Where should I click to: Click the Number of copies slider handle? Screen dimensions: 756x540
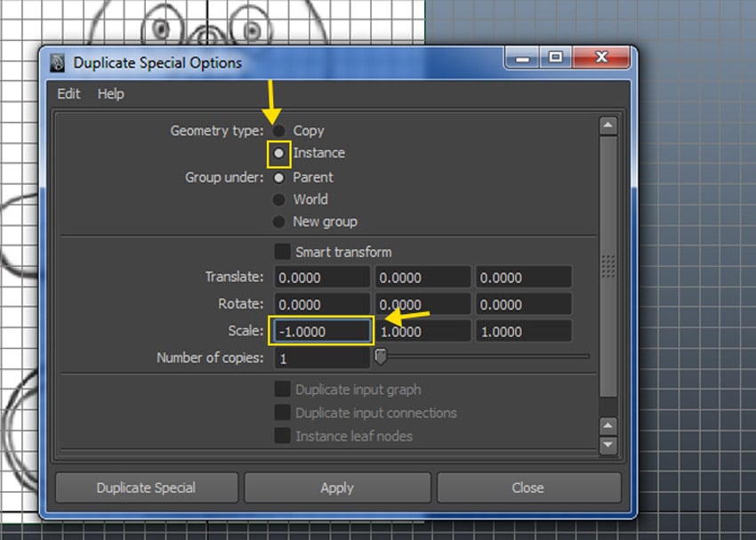coord(381,357)
